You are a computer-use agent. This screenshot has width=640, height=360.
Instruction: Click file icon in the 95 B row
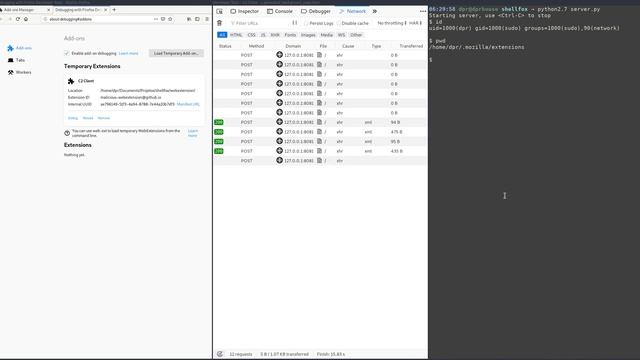point(320,141)
